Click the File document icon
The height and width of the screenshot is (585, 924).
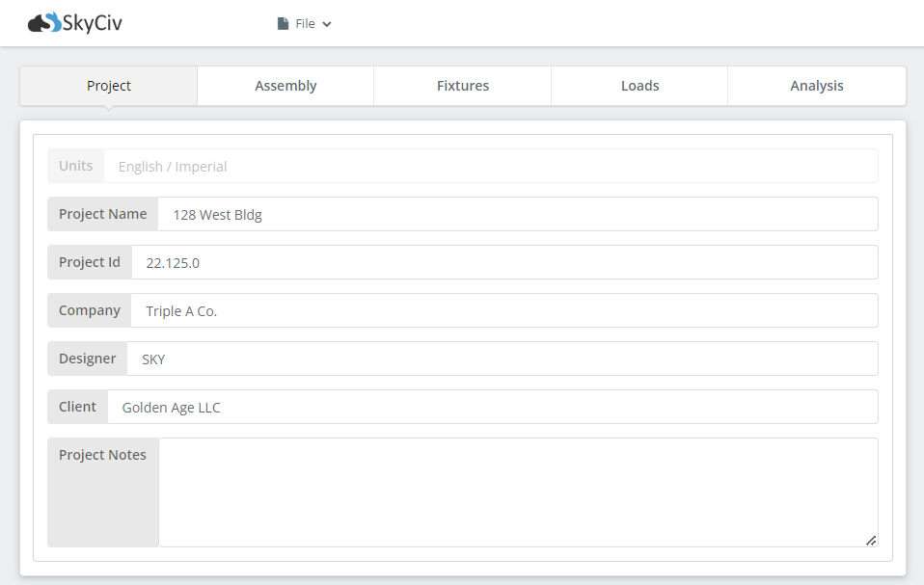(x=283, y=24)
